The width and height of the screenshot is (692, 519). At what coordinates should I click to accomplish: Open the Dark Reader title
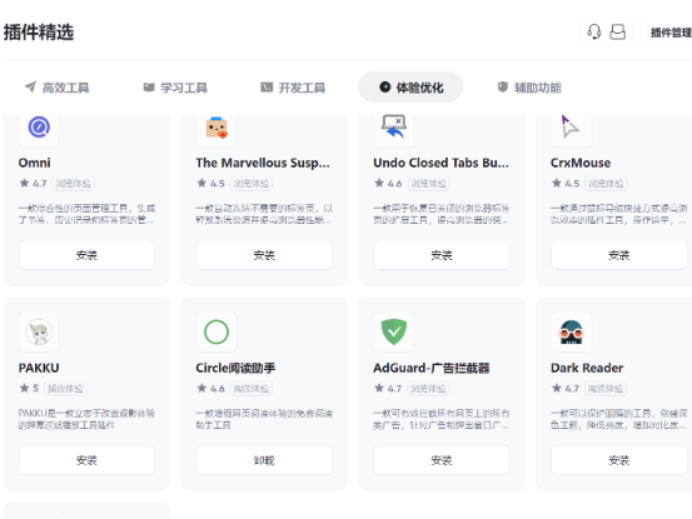(x=587, y=368)
